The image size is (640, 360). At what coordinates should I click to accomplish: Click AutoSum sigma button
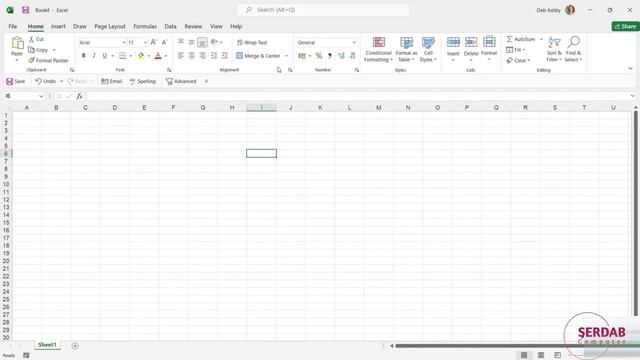521,39
